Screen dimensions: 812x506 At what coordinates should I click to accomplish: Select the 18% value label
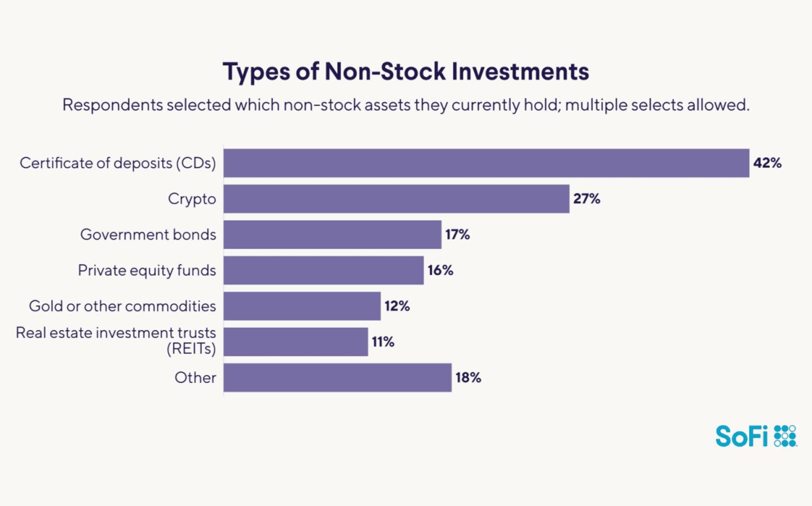(x=468, y=377)
